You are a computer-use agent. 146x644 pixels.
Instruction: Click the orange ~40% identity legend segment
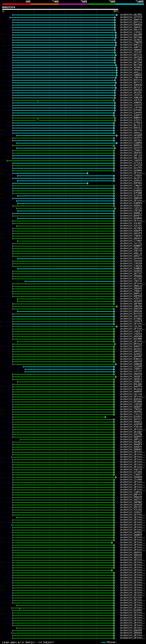pyautogui.click(x=45, y=4)
